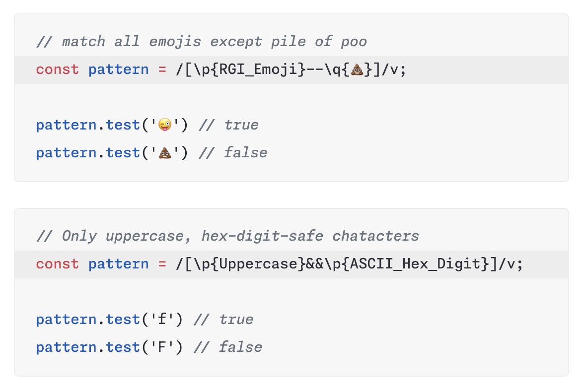Click the lowercase 'f' string argument
This screenshot has width=585, height=392.
click(x=162, y=320)
